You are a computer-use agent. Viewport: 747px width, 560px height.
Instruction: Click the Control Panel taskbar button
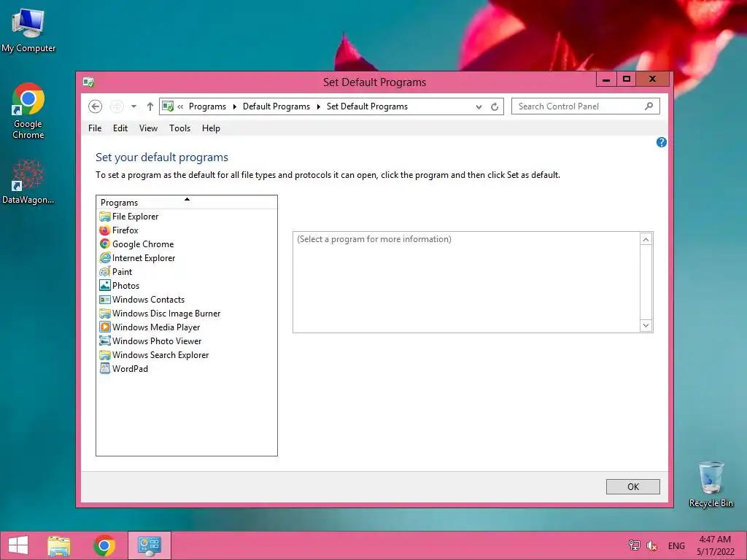tap(149, 545)
